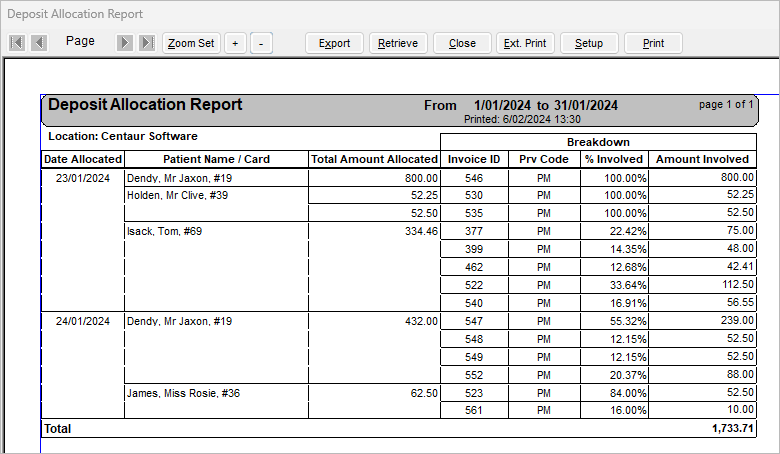The image size is (780, 454).
Task: Click the amount involved 88.00
Action: 741,374
